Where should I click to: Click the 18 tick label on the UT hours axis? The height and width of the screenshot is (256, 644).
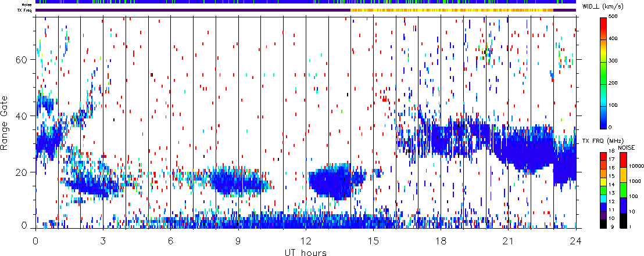click(441, 240)
